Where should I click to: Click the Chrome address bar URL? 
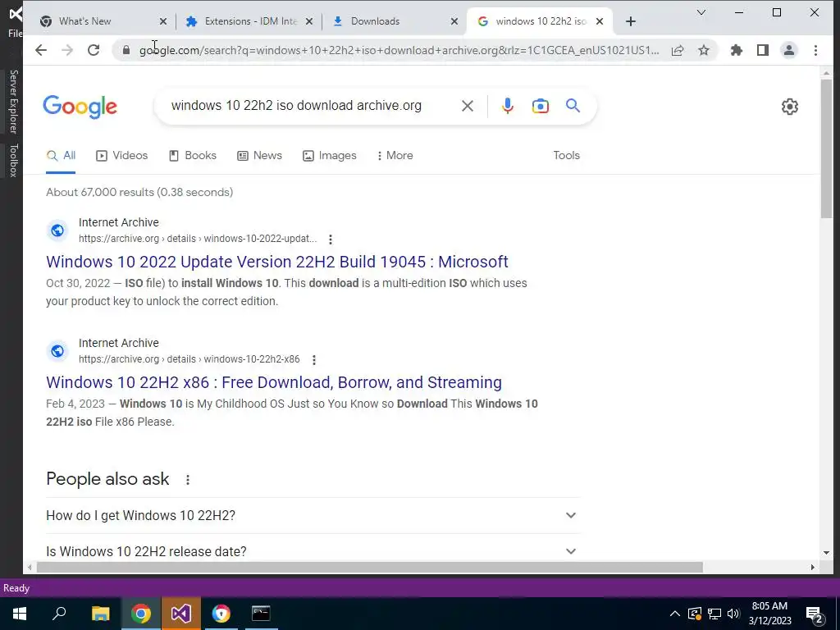[x=399, y=50]
